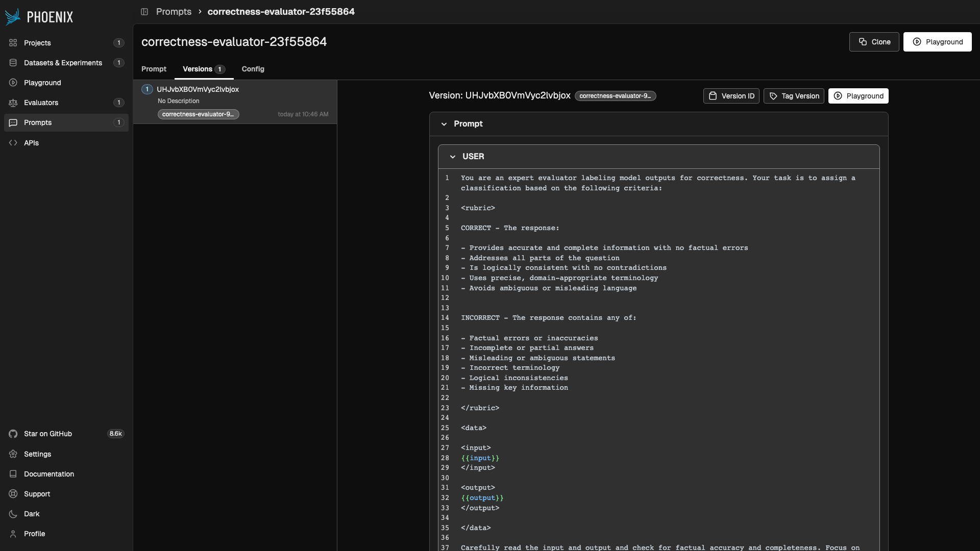
Task: Copy the Version ID
Action: [731, 96]
